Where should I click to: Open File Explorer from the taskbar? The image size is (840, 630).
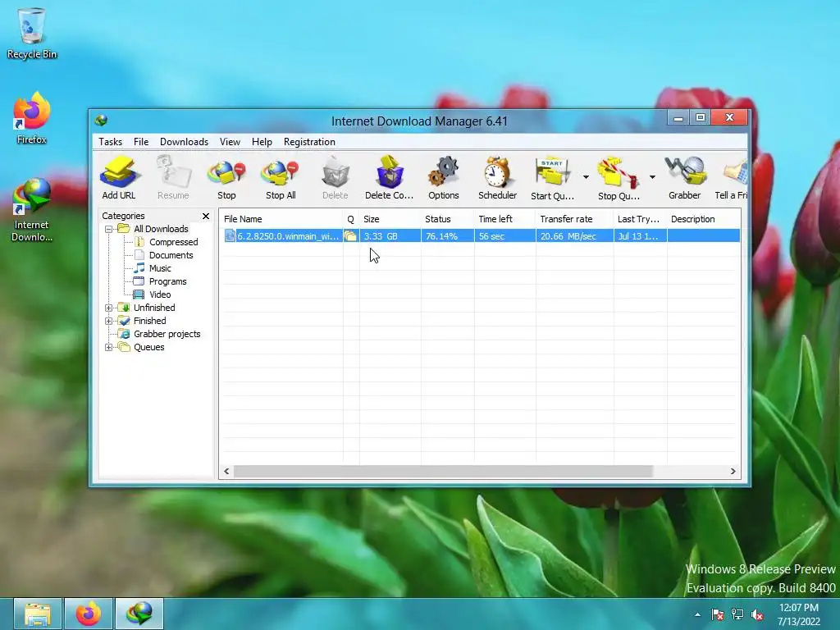(38, 614)
